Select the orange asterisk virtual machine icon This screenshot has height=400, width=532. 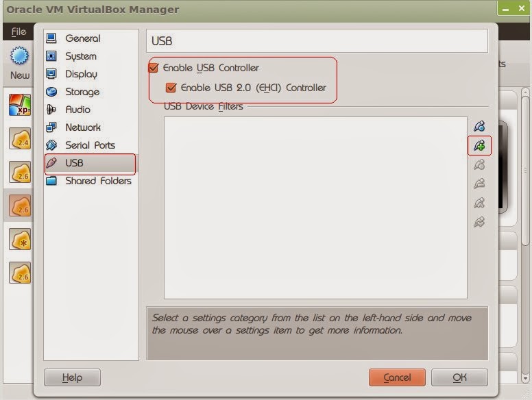click(20, 239)
